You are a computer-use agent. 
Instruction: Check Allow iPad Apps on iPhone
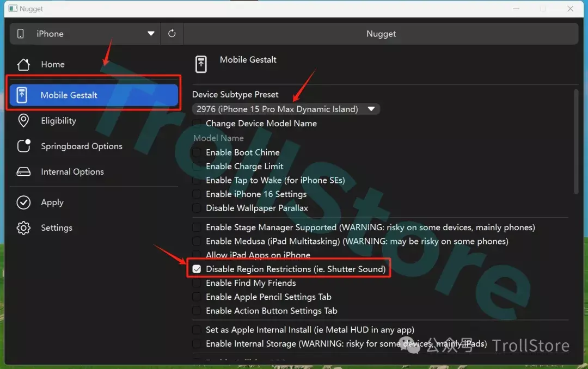197,255
